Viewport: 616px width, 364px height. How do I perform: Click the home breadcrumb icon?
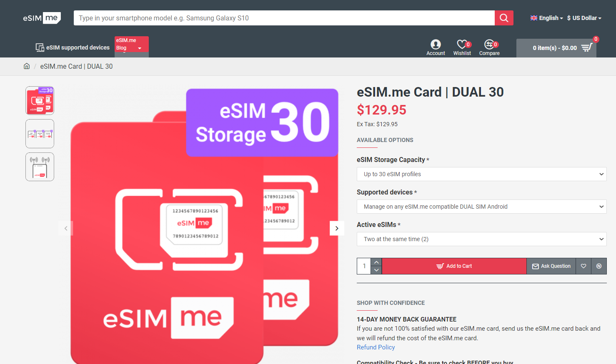27,66
